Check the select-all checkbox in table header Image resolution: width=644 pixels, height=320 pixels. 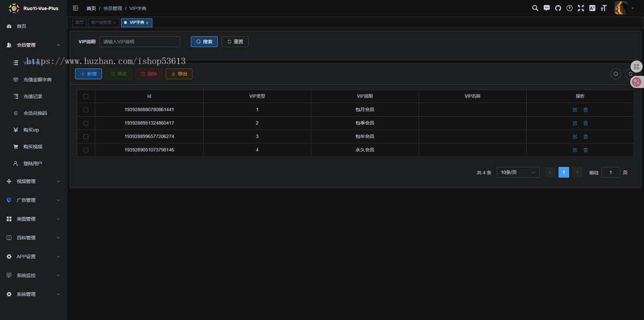[86, 97]
